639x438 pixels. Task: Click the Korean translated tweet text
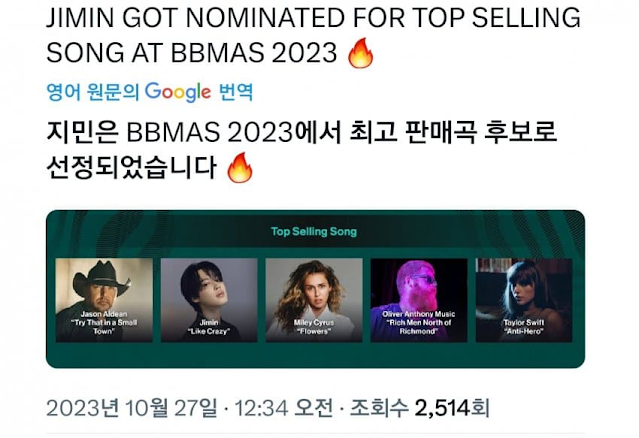tap(302, 150)
